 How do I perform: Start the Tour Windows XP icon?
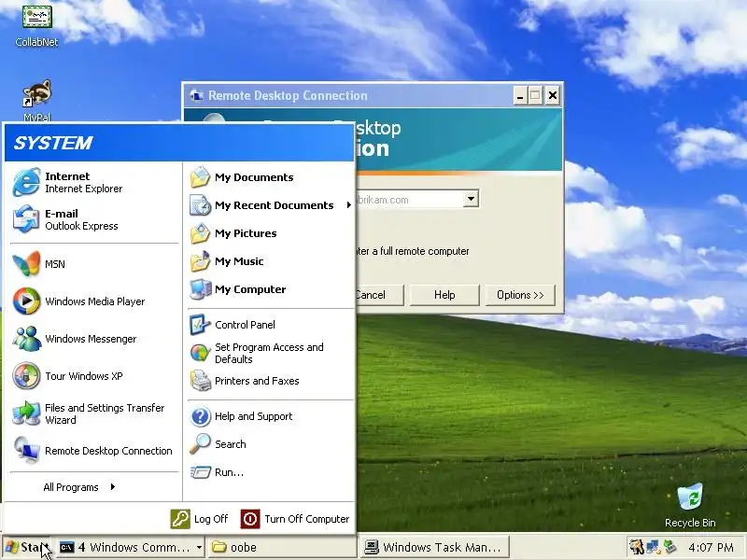(26, 376)
